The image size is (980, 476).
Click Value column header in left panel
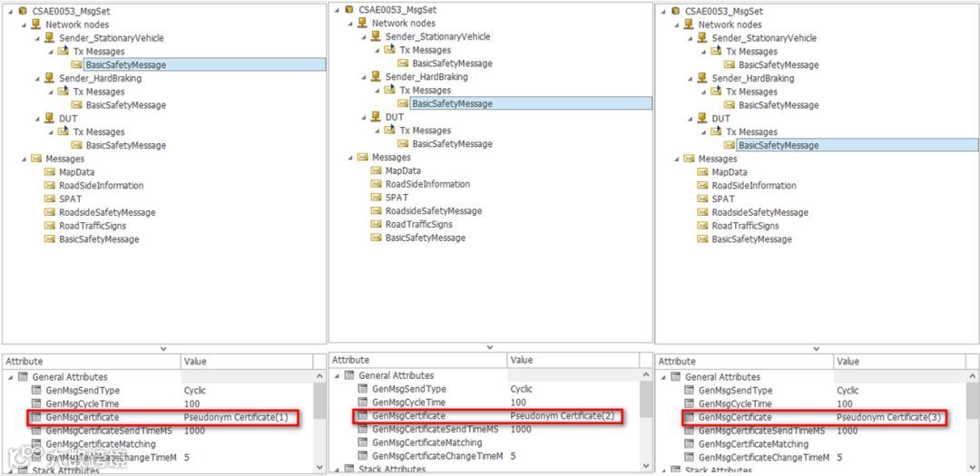(x=247, y=361)
